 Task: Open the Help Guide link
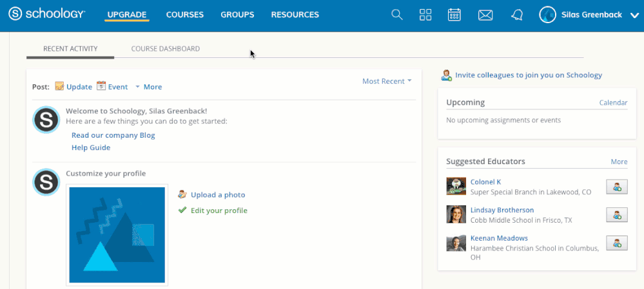[91, 147]
